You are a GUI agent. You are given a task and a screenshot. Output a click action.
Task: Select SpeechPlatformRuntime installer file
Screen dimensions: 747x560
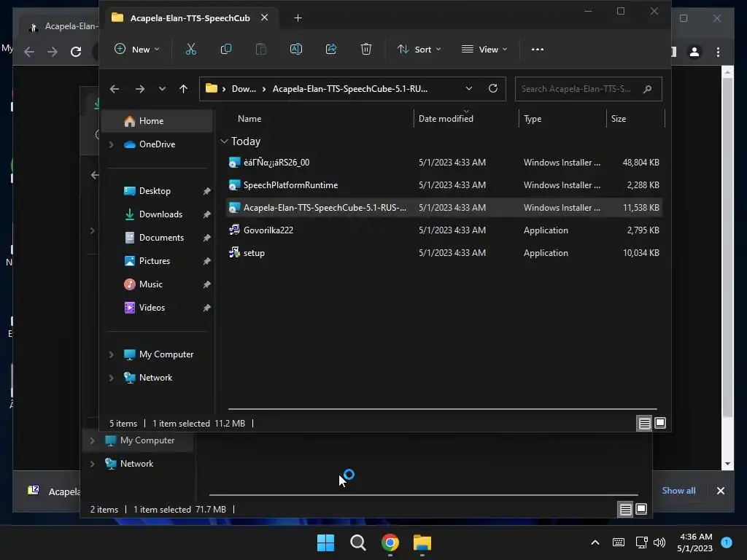point(444,185)
